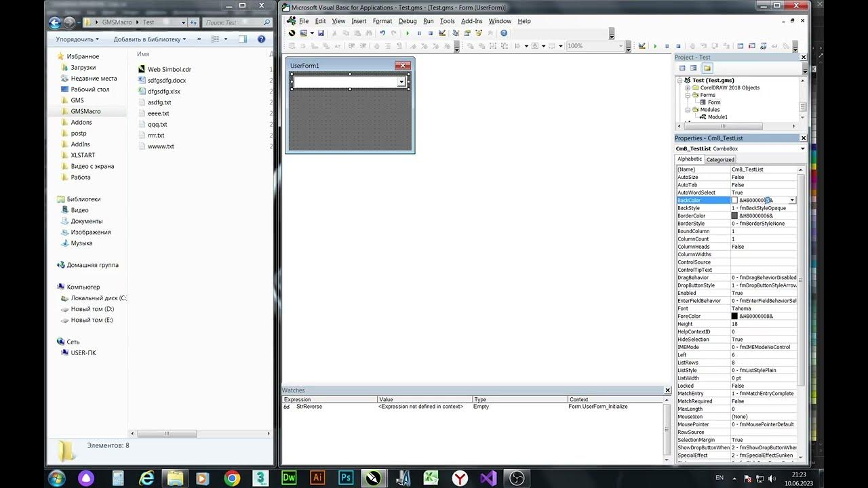Click the Google Chrome icon in the taskbar
Screen dimensions: 868x488
232,478
